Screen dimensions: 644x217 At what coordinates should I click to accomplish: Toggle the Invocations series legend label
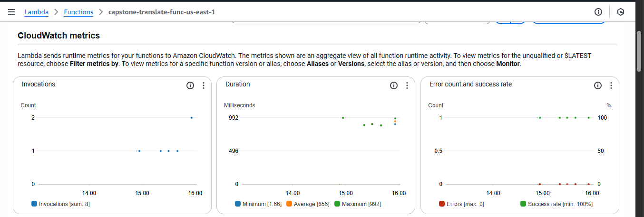pyautogui.click(x=64, y=204)
